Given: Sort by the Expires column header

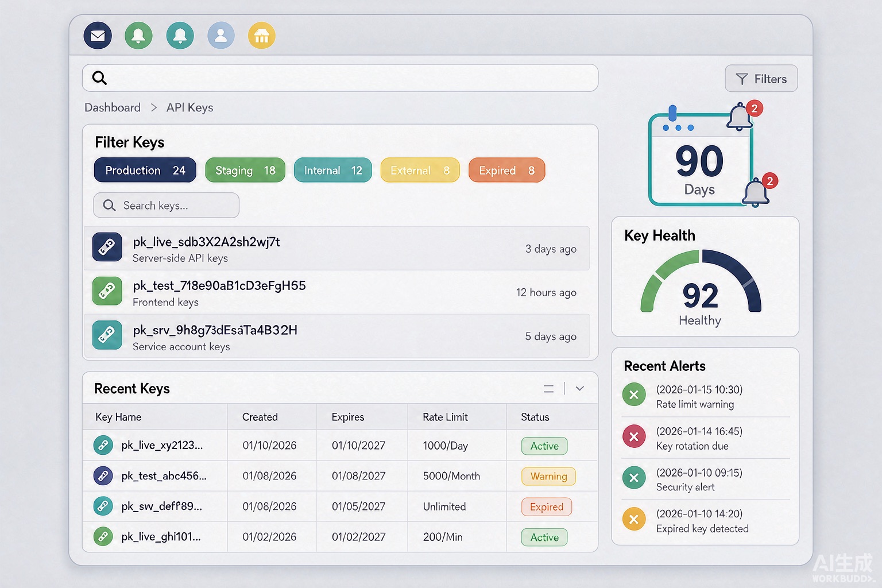Looking at the screenshot, I should coord(348,417).
